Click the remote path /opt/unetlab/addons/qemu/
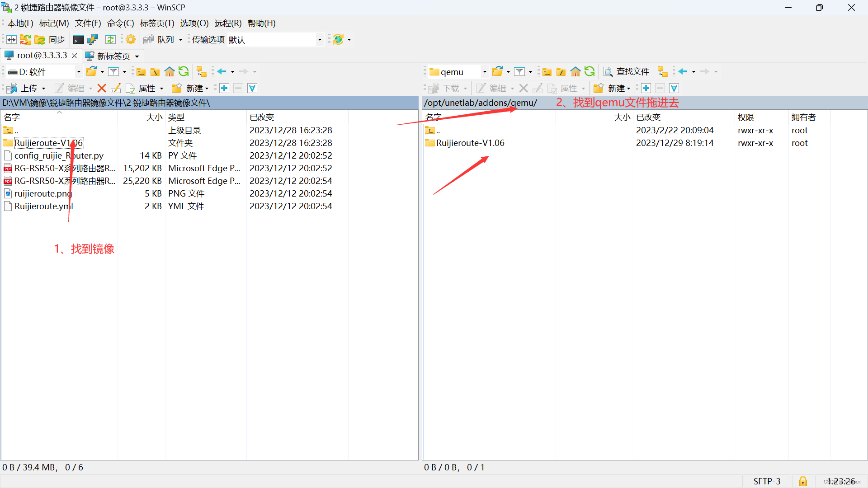868x488 pixels. 480,103
